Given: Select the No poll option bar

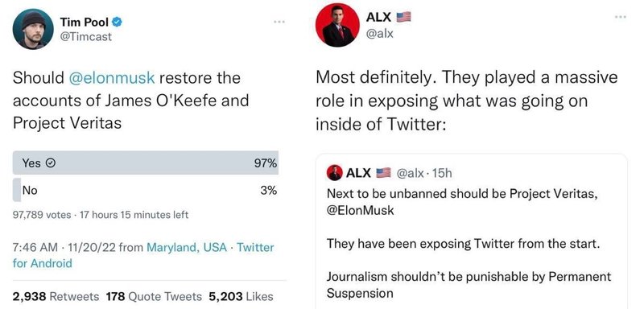Looking at the screenshot, I should click(146, 190).
